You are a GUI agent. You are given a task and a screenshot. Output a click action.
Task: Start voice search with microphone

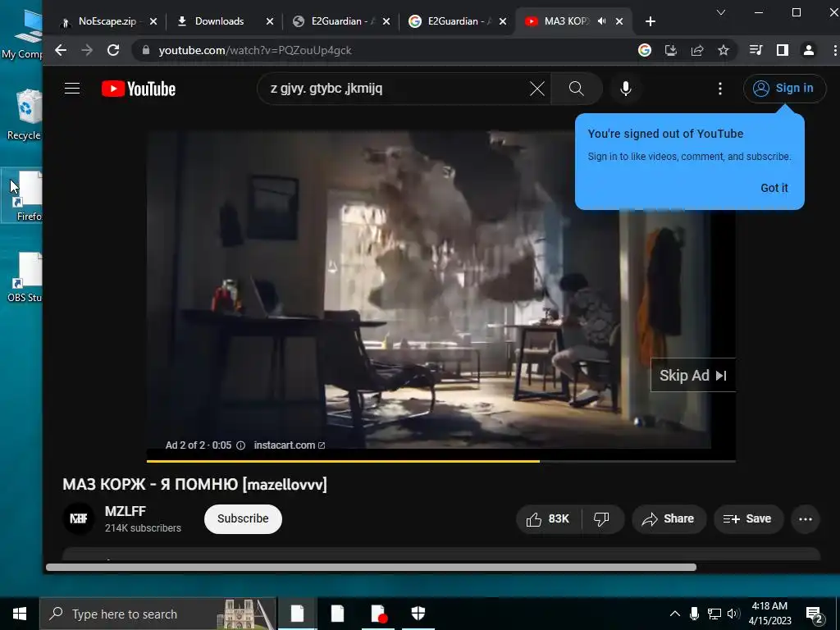pyautogui.click(x=626, y=89)
